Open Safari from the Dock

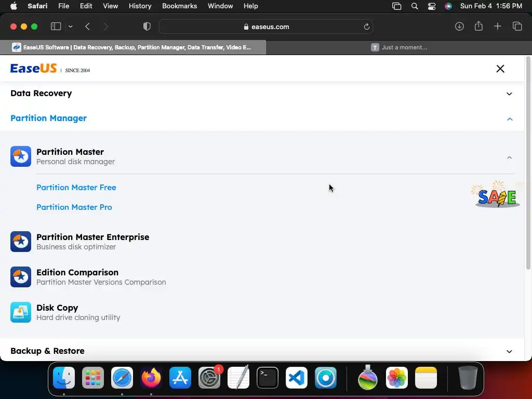click(122, 378)
